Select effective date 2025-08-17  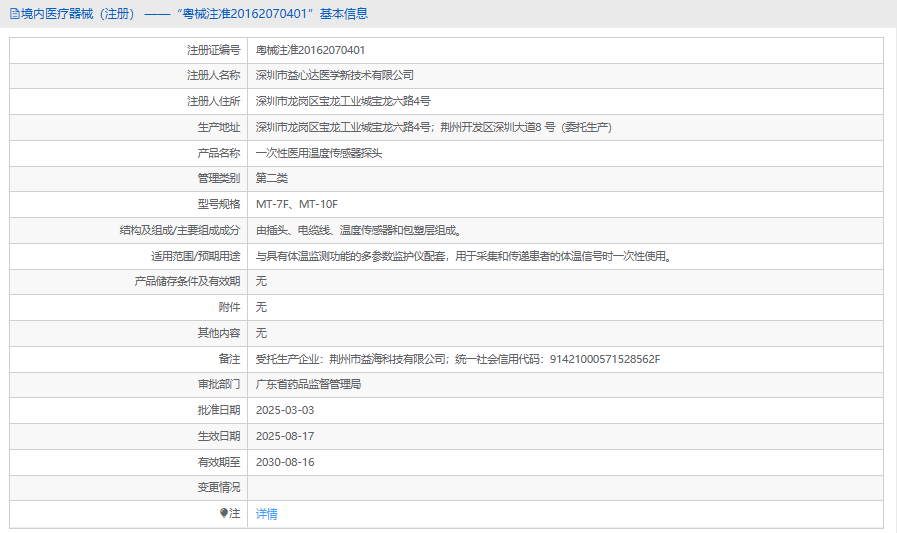click(x=285, y=436)
